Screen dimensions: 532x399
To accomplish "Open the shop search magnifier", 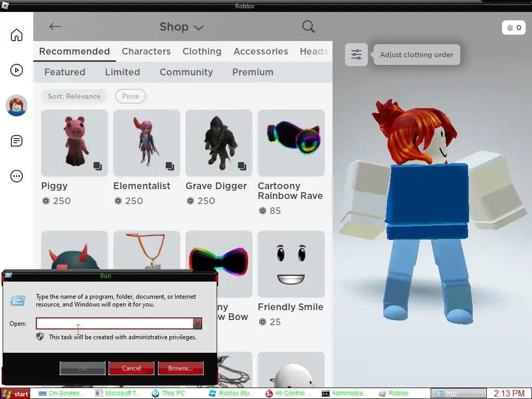I will pyautogui.click(x=308, y=26).
